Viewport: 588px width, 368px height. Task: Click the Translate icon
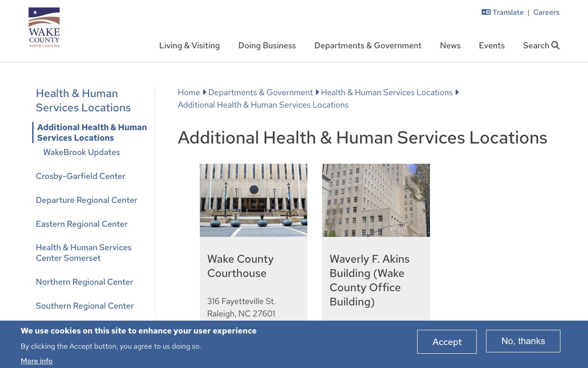(486, 12)
